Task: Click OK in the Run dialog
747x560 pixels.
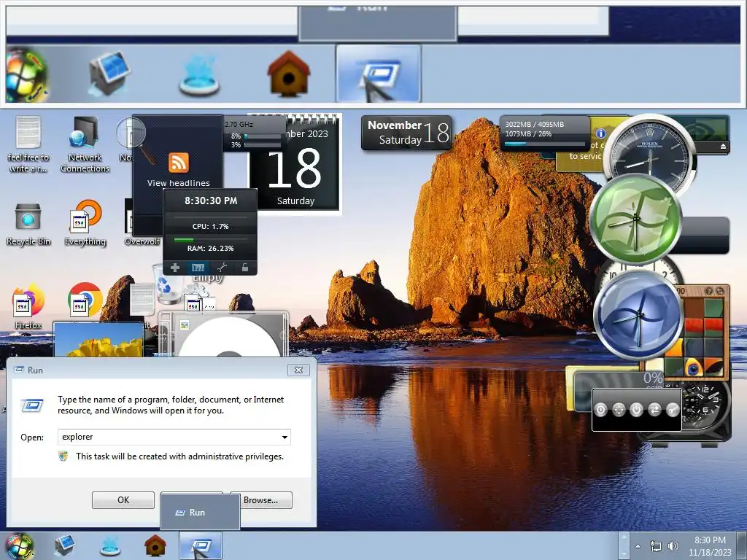Action: pyautogui.click(x=123, y=500)
